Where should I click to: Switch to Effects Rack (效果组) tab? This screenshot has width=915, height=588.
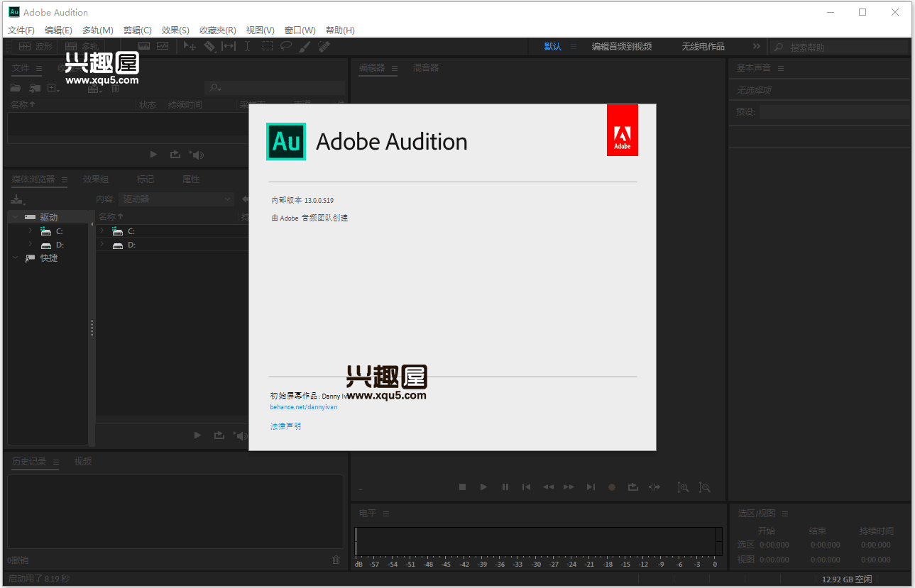[x=96, y=179]
